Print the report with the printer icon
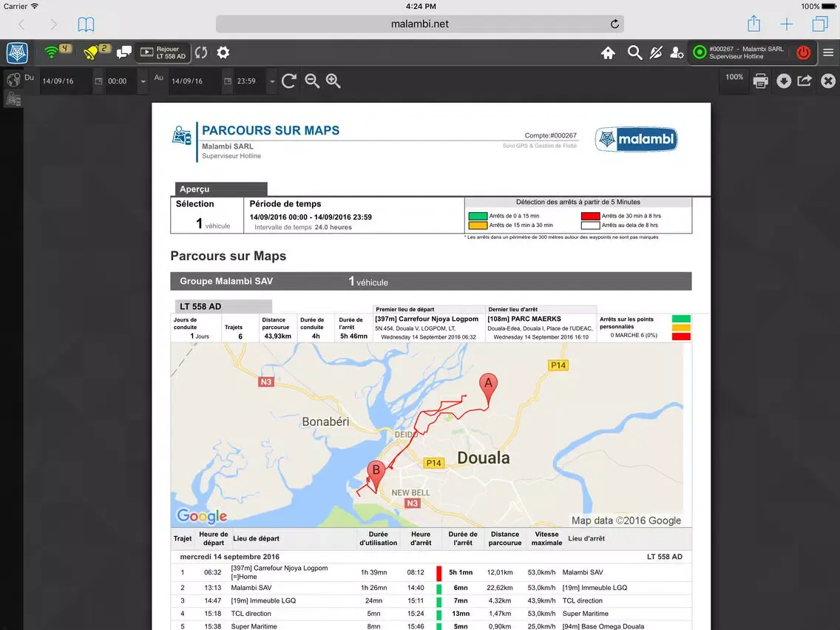840x630 pixels. 760,81
